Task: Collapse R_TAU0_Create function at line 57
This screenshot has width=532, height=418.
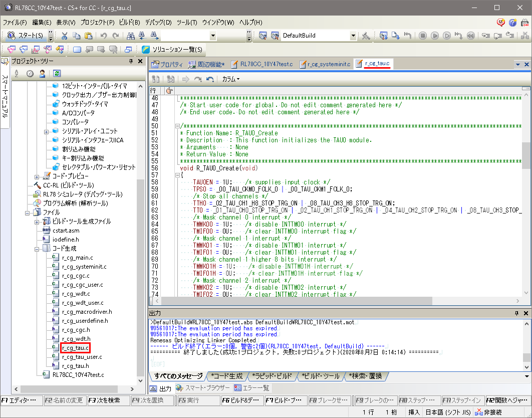Action: (x=177, y=175)
